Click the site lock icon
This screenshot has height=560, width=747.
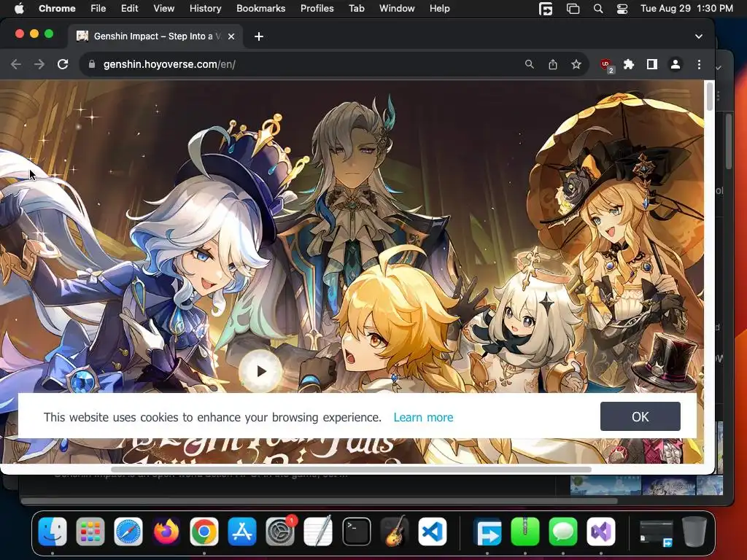(x=92, y=64)
